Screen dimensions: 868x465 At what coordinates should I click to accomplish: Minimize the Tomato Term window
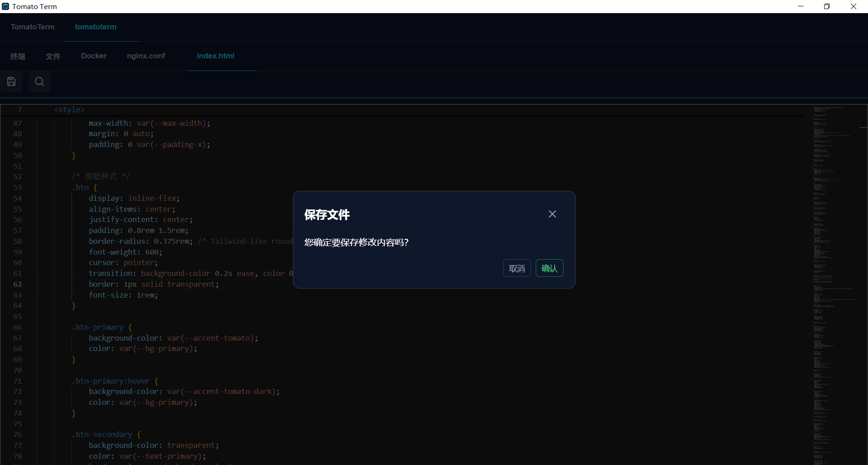[x=801, y=6]
